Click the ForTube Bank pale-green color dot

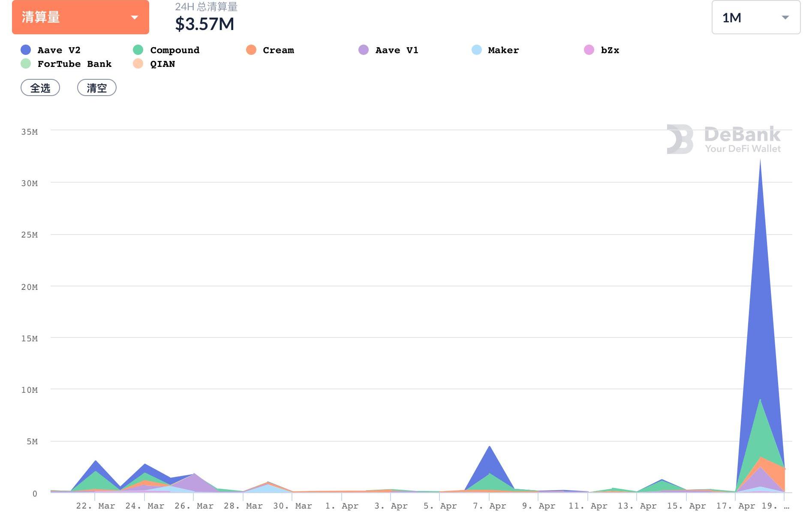[x=26, y=63]
